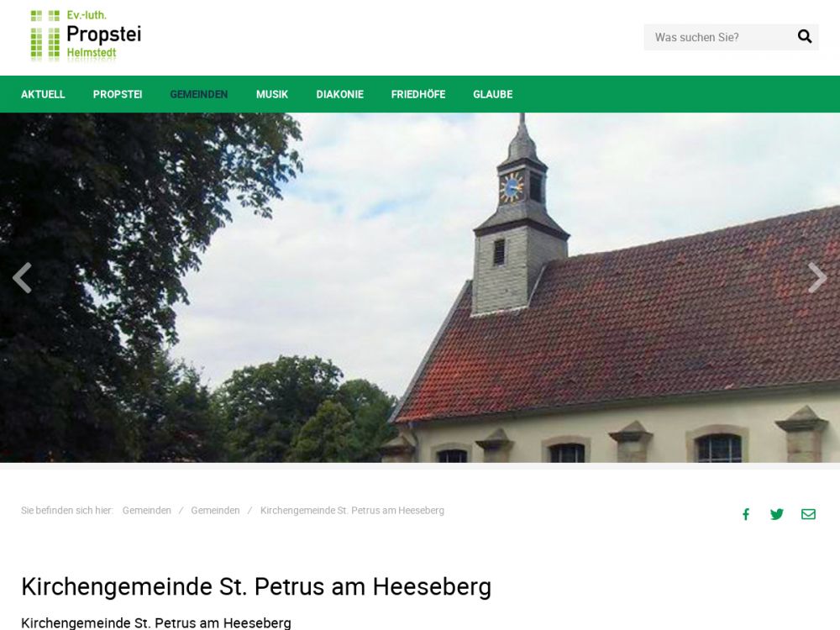Open the PROPSTEI menu
Screen dimensions: 840x630
pos(118,94)
